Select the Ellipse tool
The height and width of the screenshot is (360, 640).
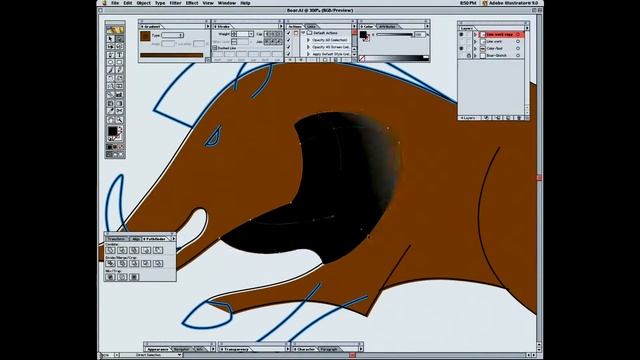pyautogui.click(x=110, y=63)
